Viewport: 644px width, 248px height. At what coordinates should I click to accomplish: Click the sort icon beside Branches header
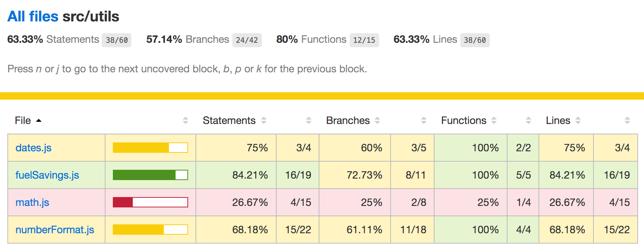377,121
